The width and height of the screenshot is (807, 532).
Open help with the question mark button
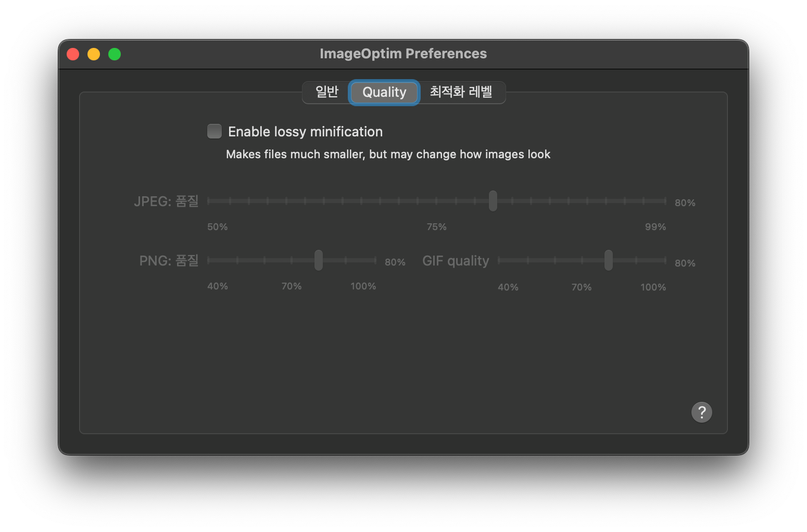click(702, 412)
